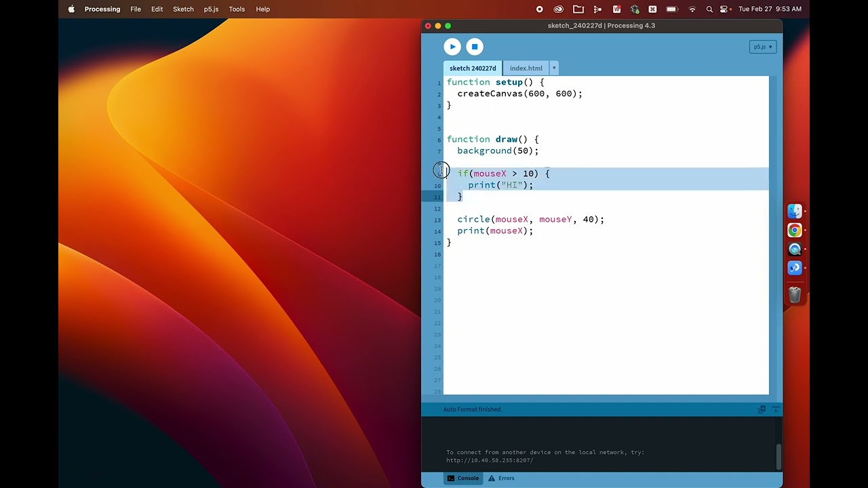868x488 pixels.
Task: Select the sketch_240227d tab
Action: click(473, 68)
